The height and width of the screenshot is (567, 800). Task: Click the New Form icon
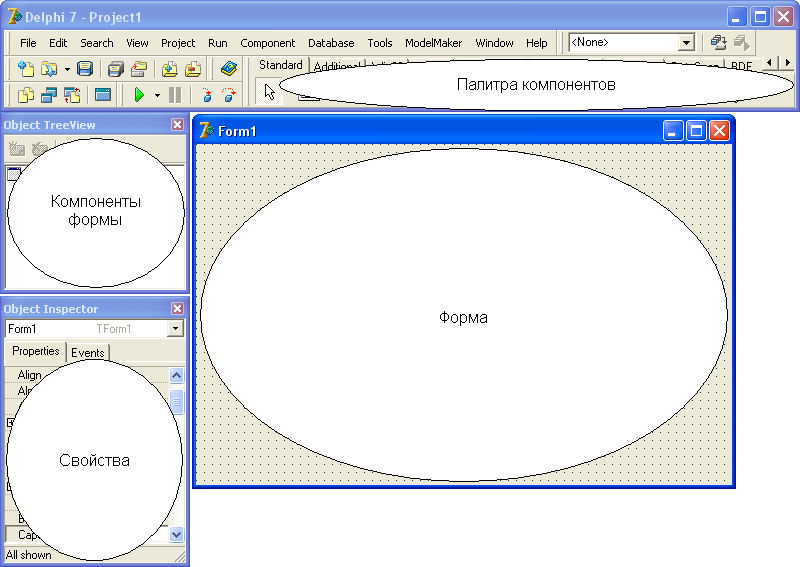click(102, 95)
